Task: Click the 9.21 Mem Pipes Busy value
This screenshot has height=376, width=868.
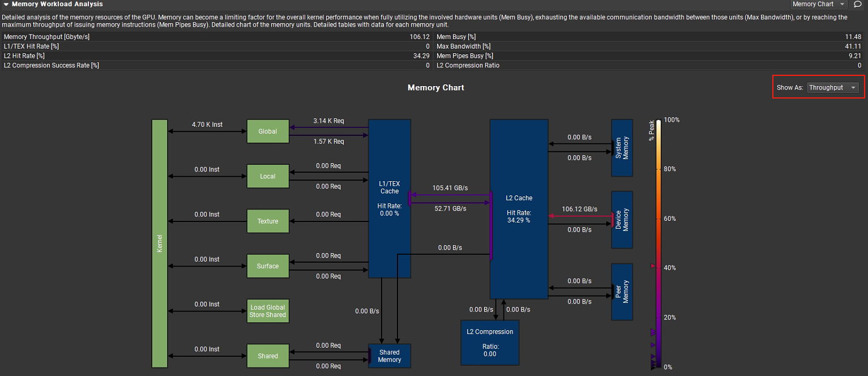Action: [x=855, y=56]
